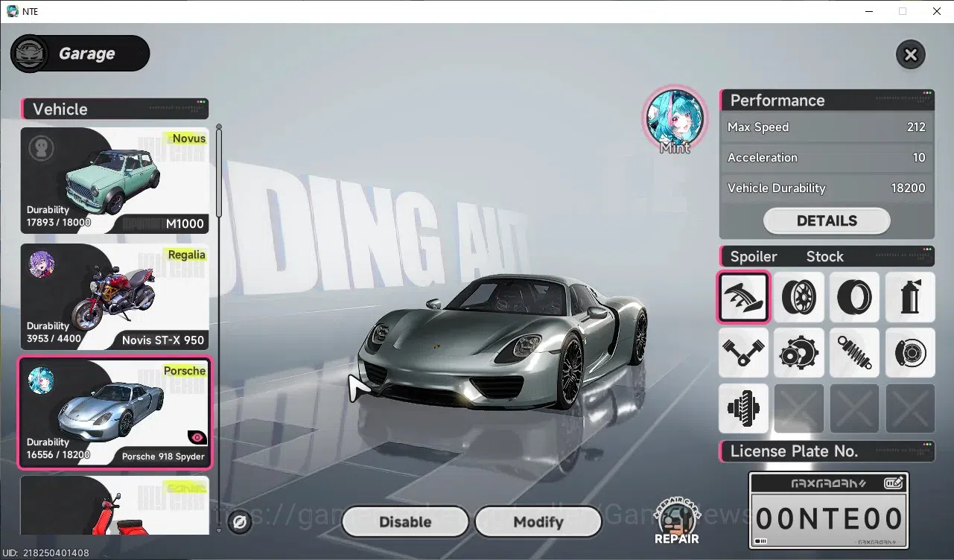Click the teal-haired driver avatar on Porsche card
Screen dimensions: 954x560
click(42, 381)
